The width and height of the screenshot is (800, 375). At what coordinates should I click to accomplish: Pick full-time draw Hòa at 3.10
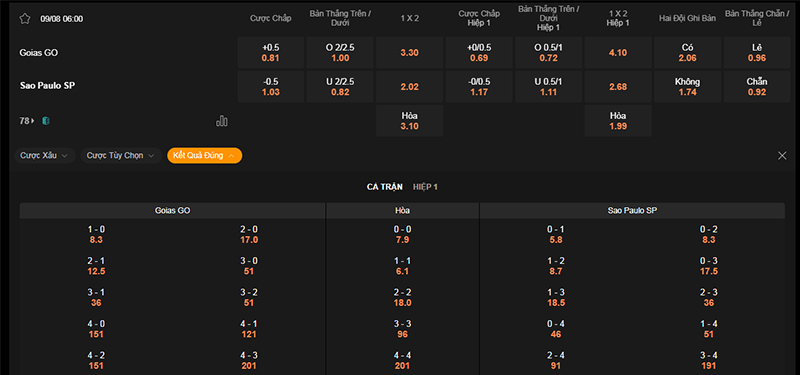[410, 121]
